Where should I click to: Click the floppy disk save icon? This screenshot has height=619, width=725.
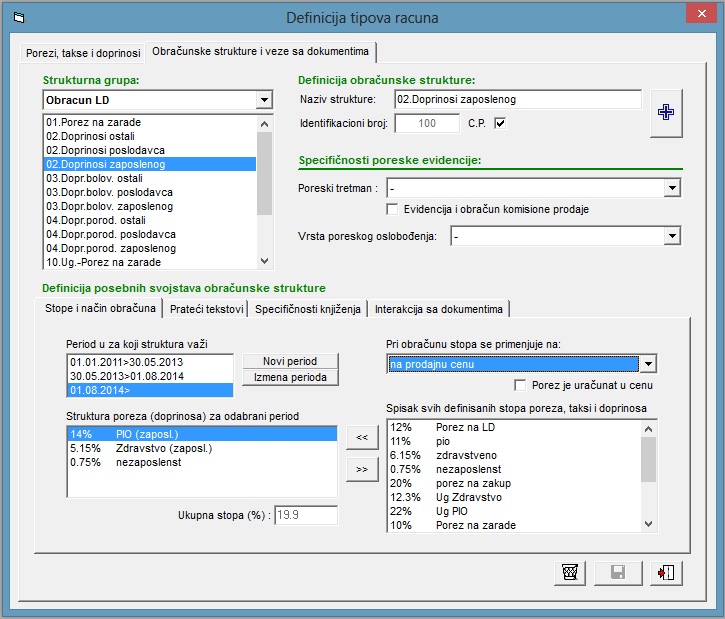pyautogui.click(x=618, y=573)
